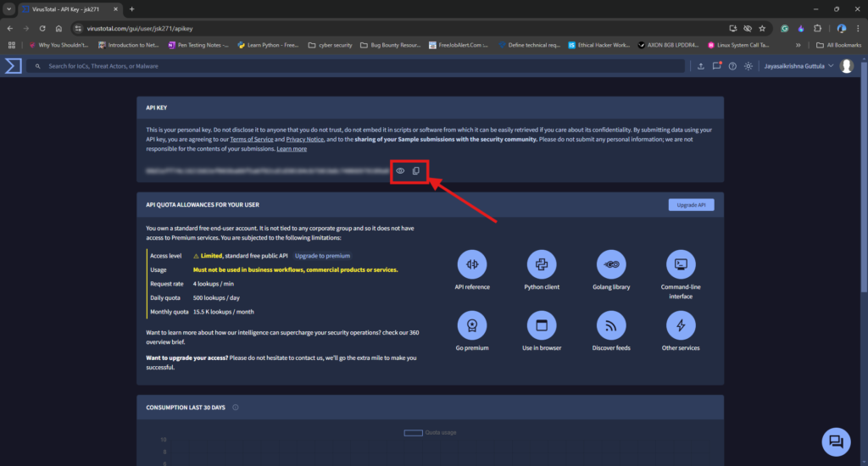
Task: Click the Go premium icon
Action: pyautogui.click(x=472, y=325)
